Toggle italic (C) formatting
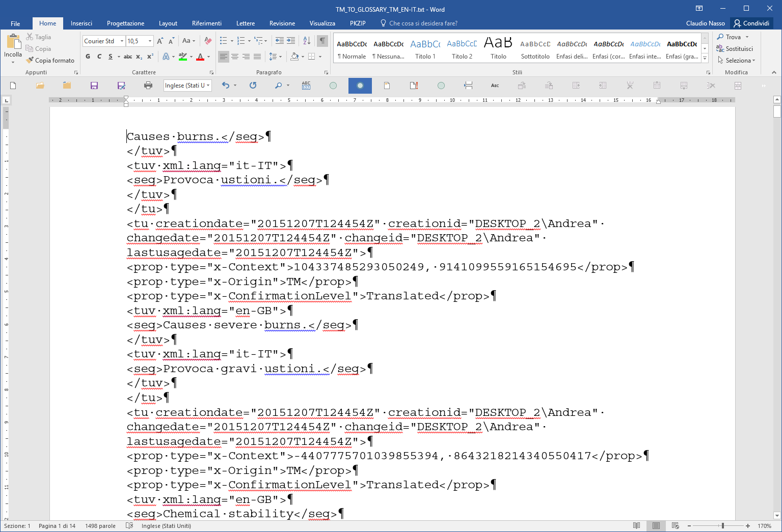 click(x=99, y=57)
